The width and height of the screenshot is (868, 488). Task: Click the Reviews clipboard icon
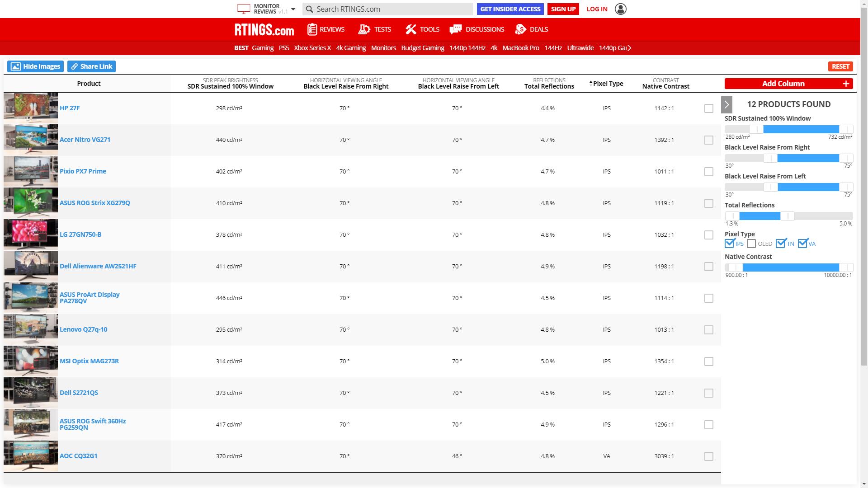point(312,29)
